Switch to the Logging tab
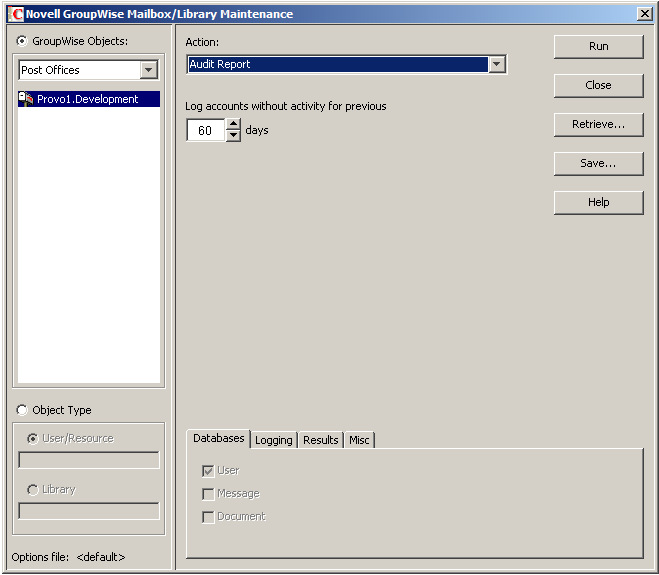 point(274,440)
